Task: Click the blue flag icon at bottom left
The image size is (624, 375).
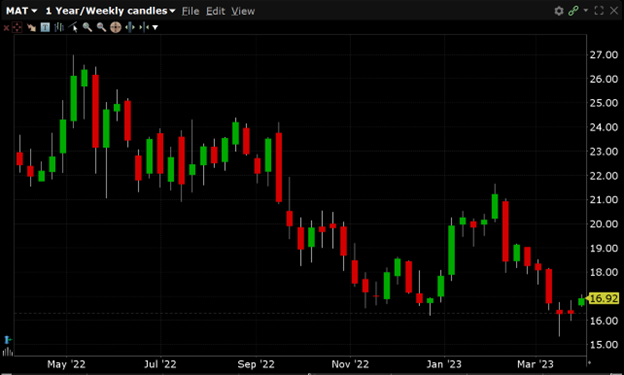Action: (8, 340)
